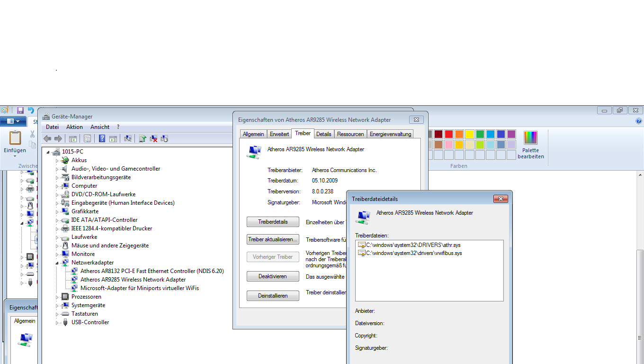Switch to the Ressourcen tab
Viewport: 644px width, 364px height.
pos(350,134)
